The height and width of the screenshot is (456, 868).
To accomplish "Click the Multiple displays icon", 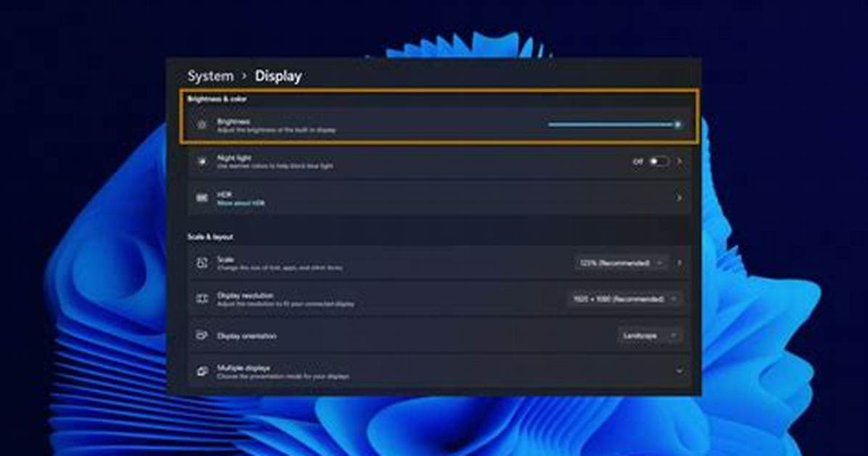I will point(202,371).
